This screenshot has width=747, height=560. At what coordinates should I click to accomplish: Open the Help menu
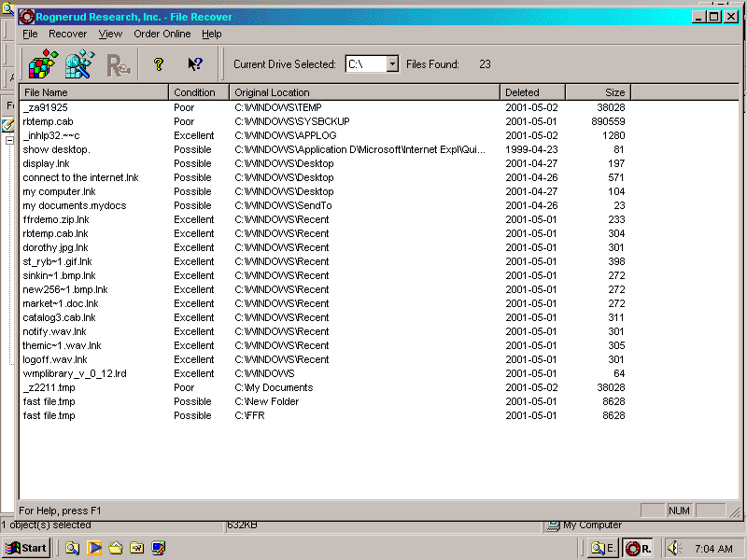coord(212,34)
